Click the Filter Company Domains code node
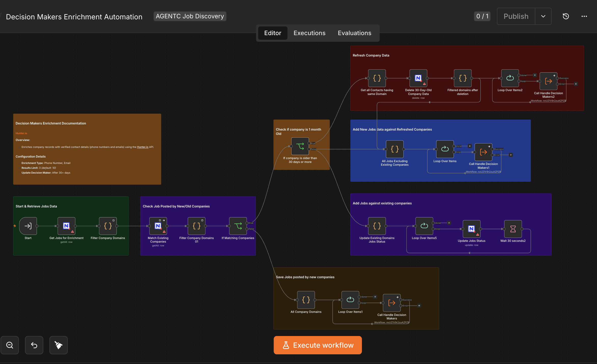The width and height of the screenshot is (597, 364). click(108, 226)
